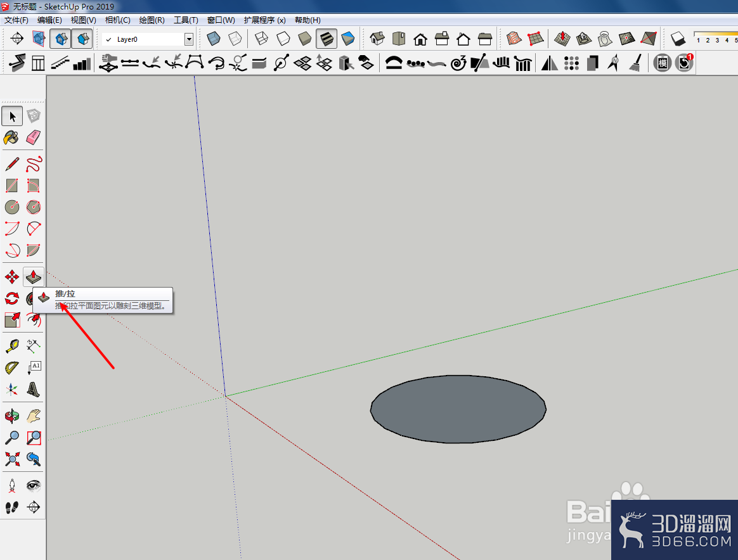Choose the 3-Point Arc tool
This screenshot has width=738, height=560.
pos(12,250)
